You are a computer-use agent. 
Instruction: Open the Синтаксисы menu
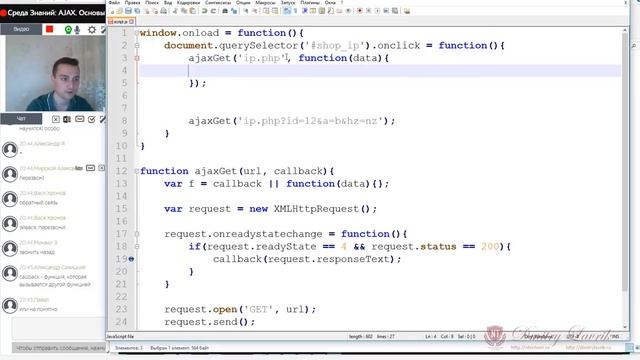click(218, 2)
